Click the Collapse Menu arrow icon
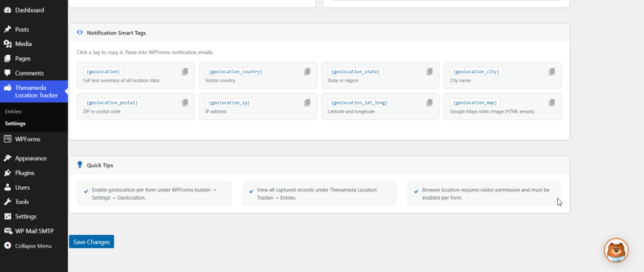The height and width of the screenshot is (272, 644). (8, 246)
